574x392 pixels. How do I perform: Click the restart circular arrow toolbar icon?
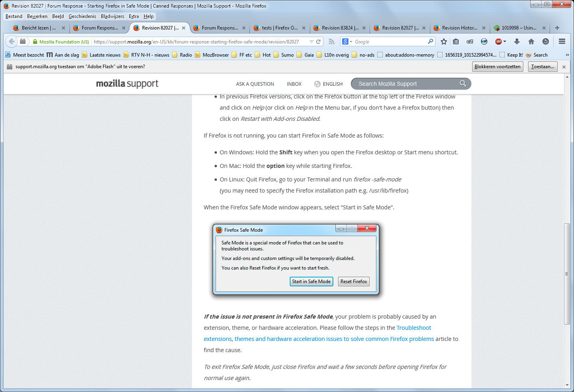tap(546, 41)
